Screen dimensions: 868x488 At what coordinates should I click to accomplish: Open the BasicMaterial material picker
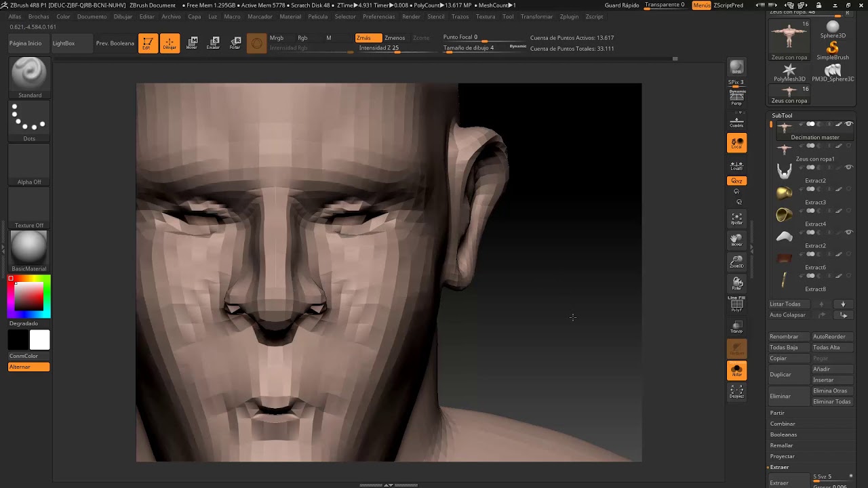click(x=29, y=251)
